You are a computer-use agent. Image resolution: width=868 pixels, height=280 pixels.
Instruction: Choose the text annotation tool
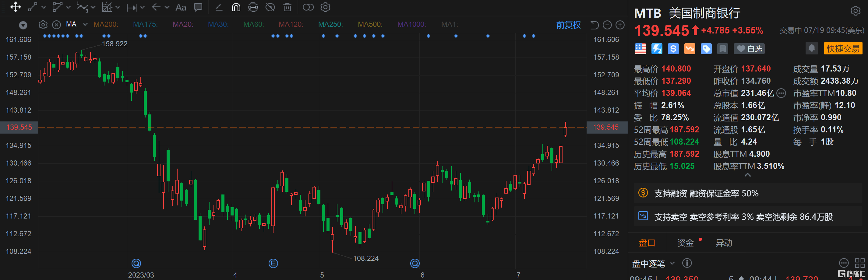click(181, 7)
